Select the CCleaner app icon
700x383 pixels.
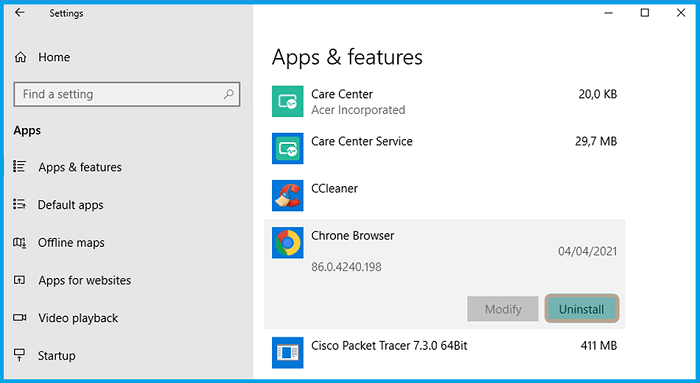288,196
